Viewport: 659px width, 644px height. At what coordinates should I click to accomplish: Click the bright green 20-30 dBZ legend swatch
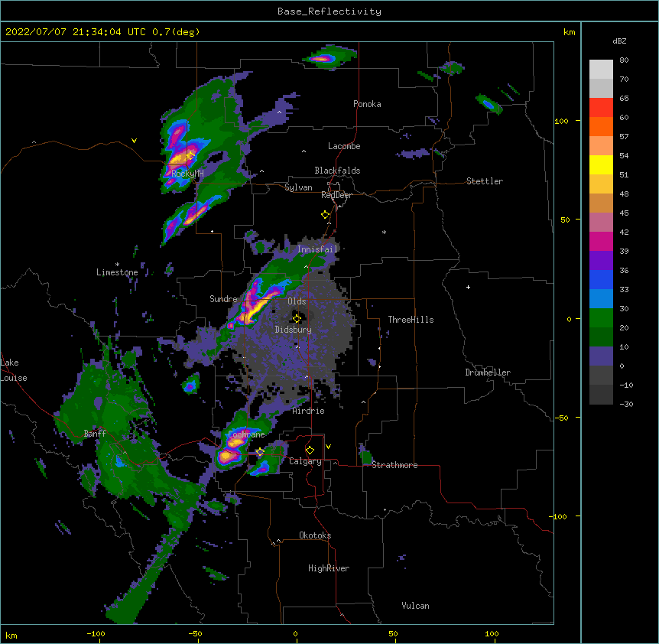601,318
